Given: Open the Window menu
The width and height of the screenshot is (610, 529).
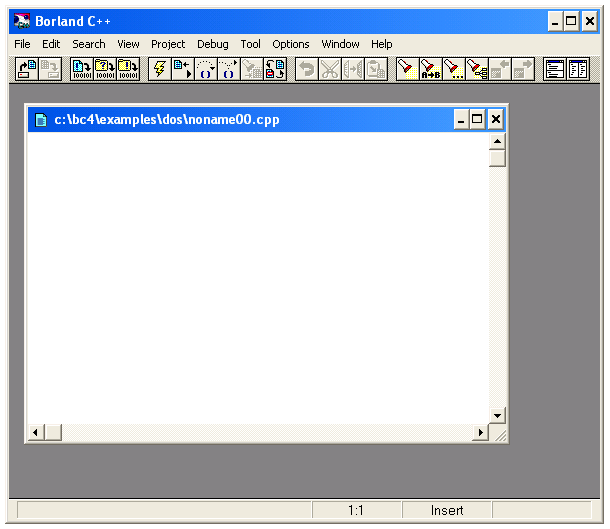Looking at the screenshot, I should (x=340, y=44).
